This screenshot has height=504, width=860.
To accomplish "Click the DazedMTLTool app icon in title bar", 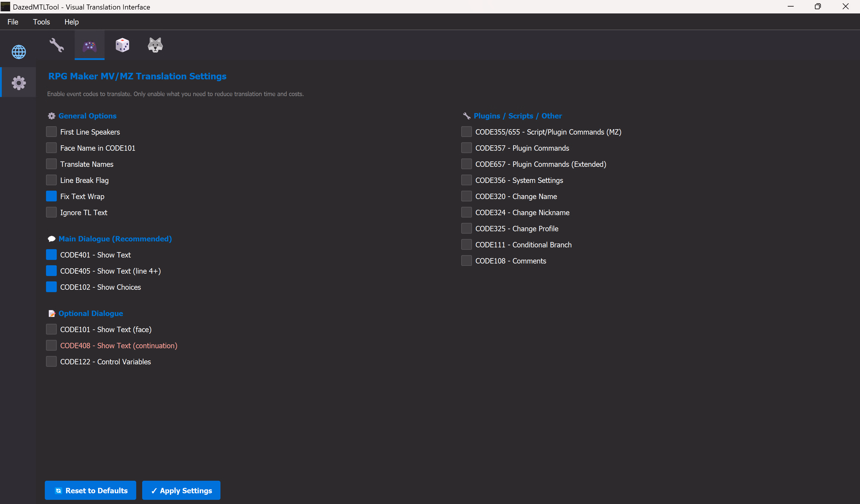I will (x=5, y=7).
